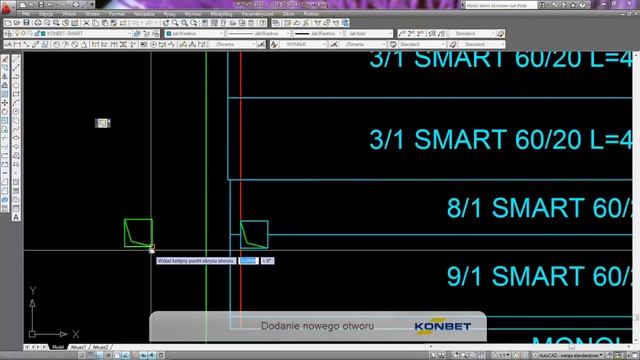Toggle Quick Properties in status bar
The height and width of the screenshot is (360, 640).
click(161, 356)
